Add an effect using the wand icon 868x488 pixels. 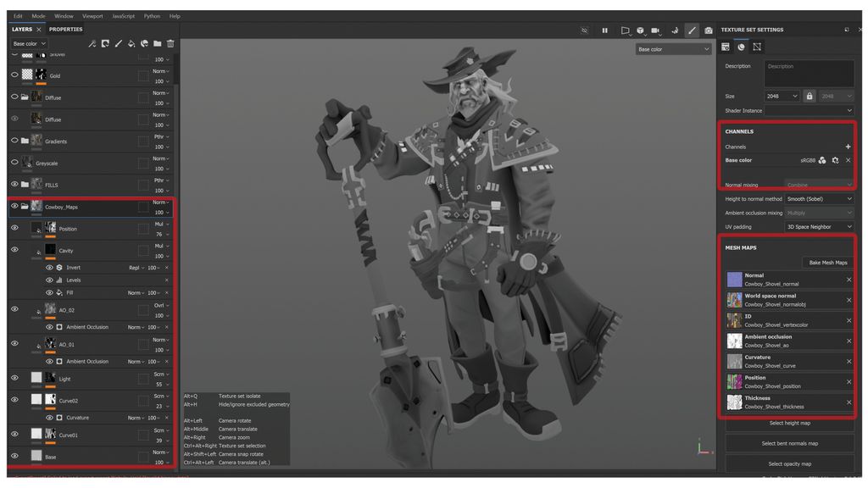click(x=92, y=44)
